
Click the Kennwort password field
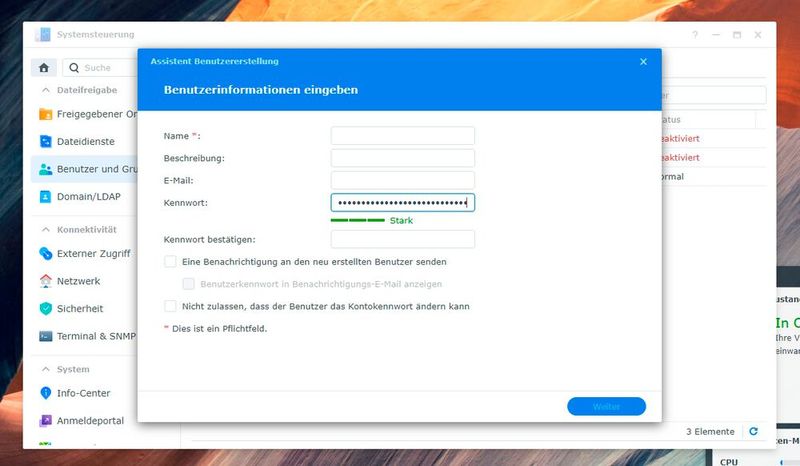(x=403, y=203)
